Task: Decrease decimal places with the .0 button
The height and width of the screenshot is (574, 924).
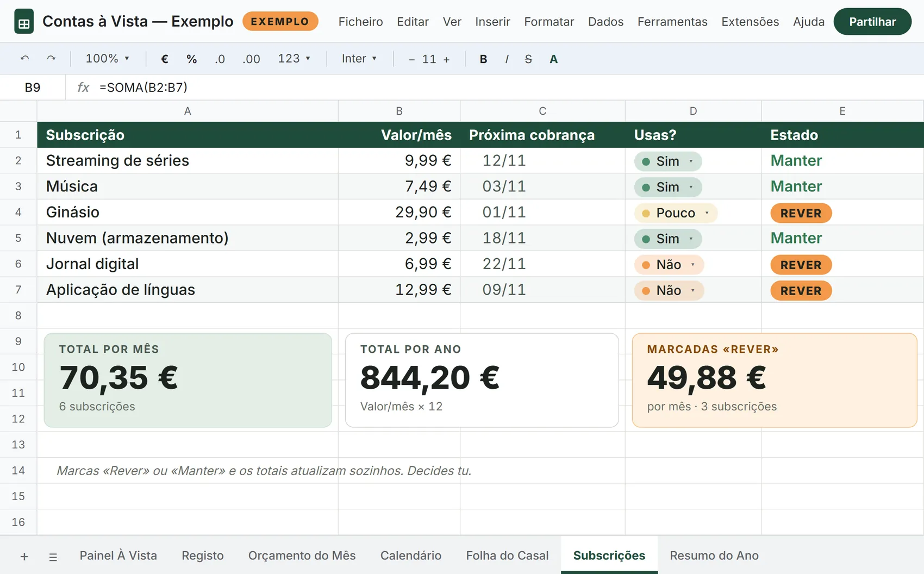Action: pos(220,59)
